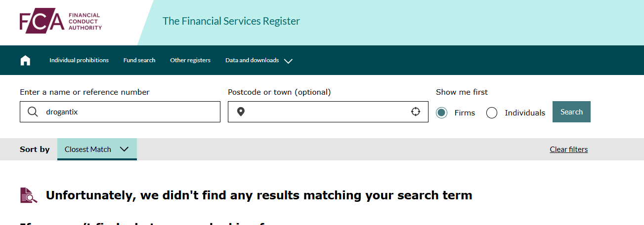
Task: Select the Individuals radio button
Action: point(492,113)
